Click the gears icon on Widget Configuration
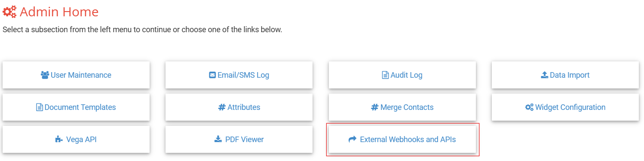644x161 pixels. 530,107
